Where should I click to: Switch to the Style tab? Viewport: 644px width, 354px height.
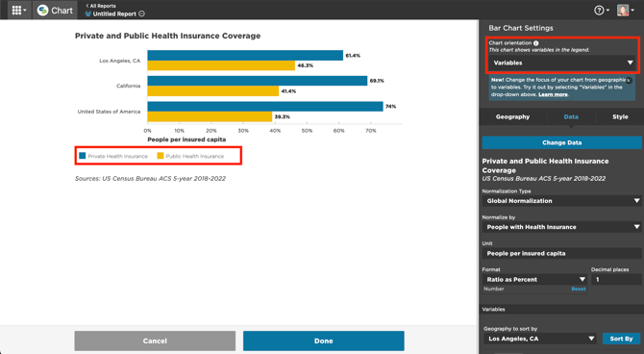(x=620, y=116)
